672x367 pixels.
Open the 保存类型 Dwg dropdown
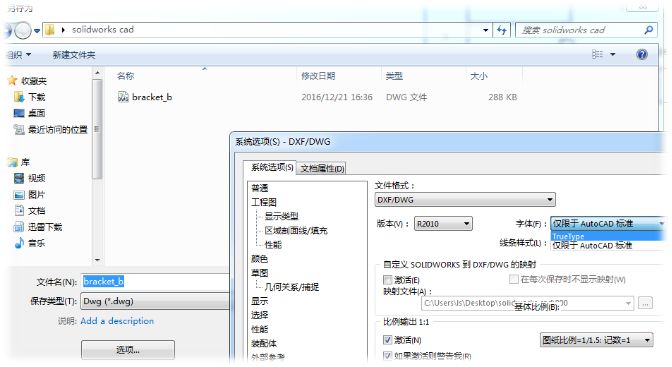(x=155, y=301)
